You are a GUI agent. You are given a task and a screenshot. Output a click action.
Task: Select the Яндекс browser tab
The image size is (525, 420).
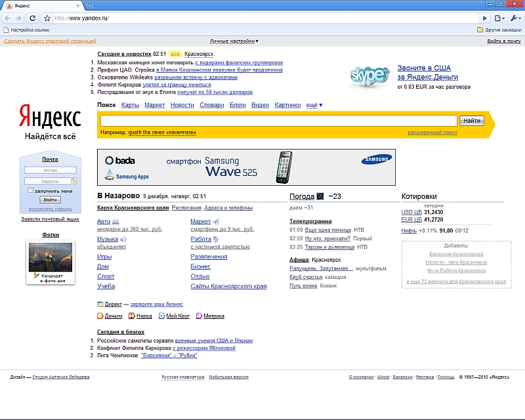coord(42,6)
